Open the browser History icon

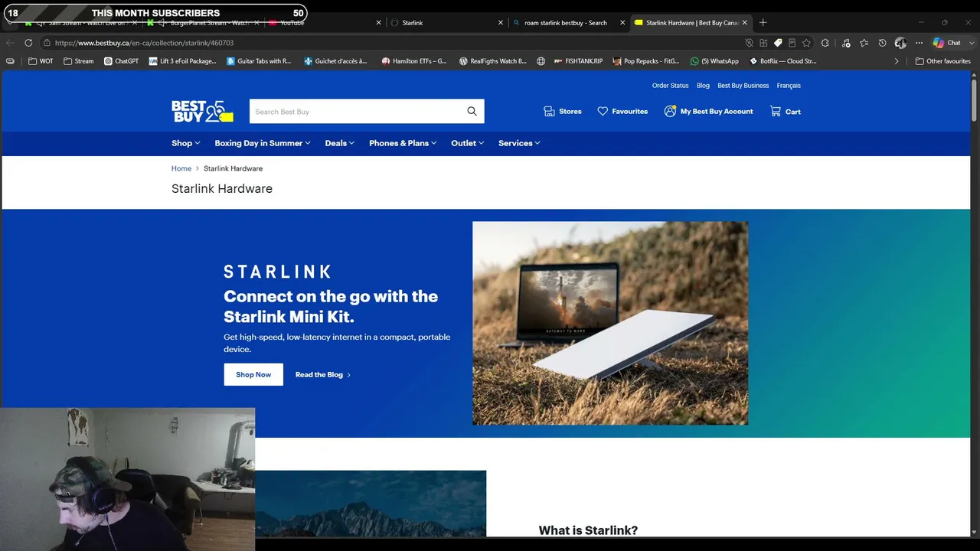(x=882, y=43)
